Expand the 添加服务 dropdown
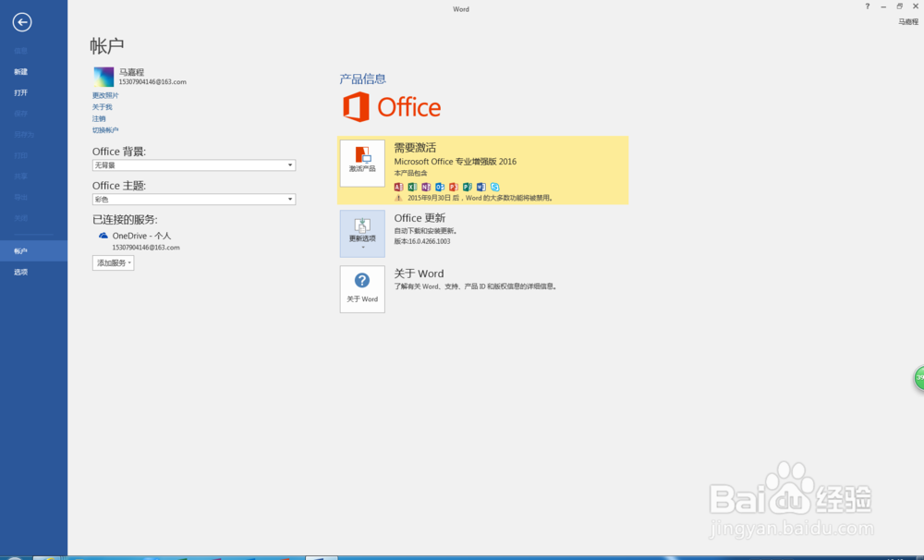The image size is (924, 560). (112, 262)
